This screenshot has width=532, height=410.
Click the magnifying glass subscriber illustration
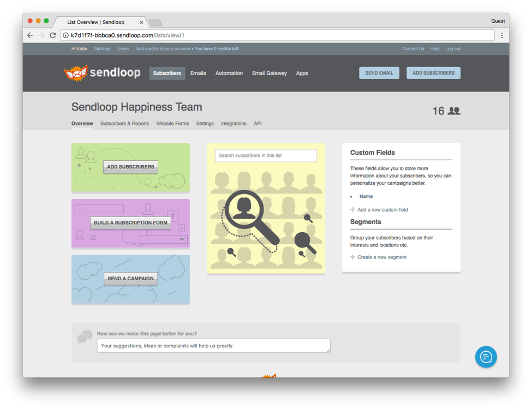coord(251,217)
